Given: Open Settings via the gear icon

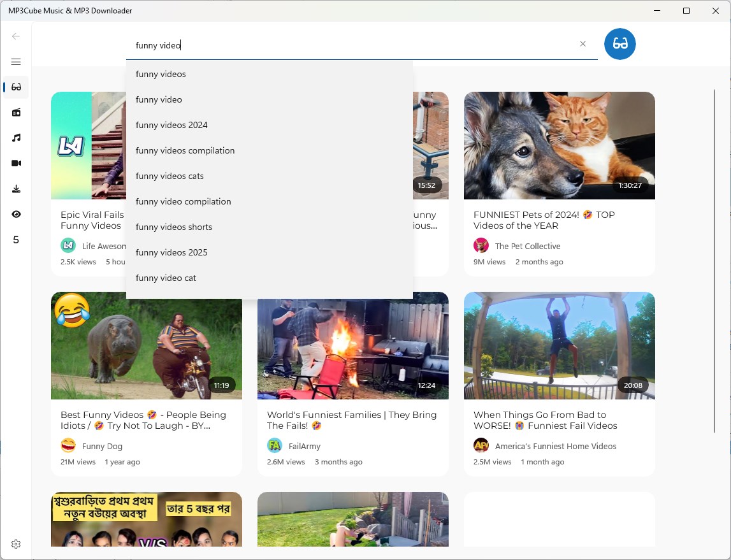Looking at the screenshot, I should 16,543.
